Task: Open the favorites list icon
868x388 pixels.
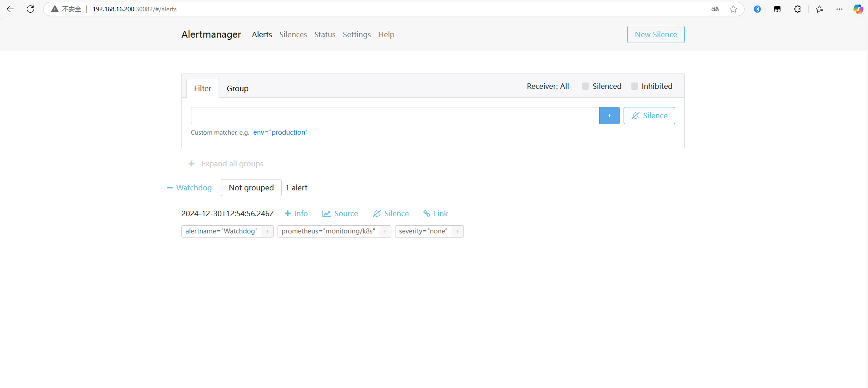Action: point(819,9)
